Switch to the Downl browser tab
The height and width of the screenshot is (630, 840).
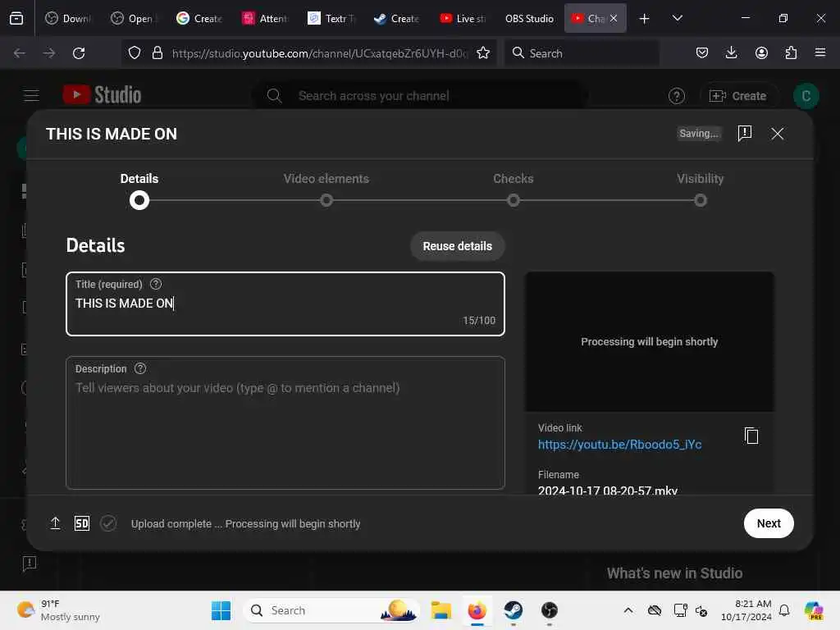click(68, 18)
